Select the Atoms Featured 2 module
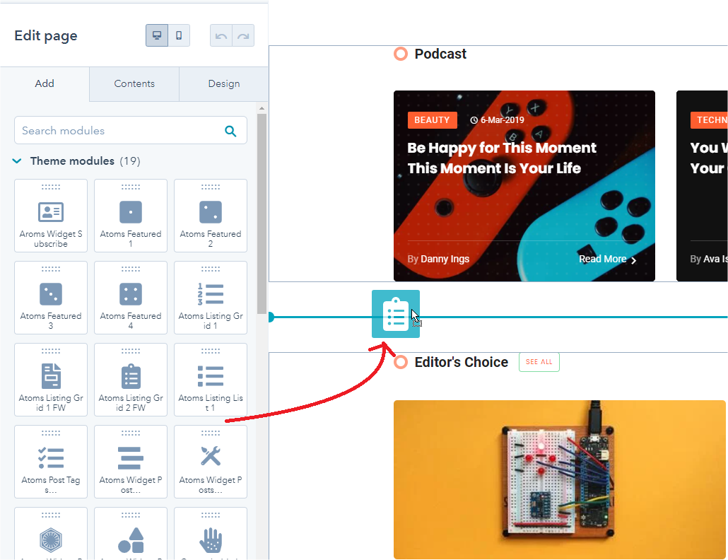 click(x=211, y=216)
